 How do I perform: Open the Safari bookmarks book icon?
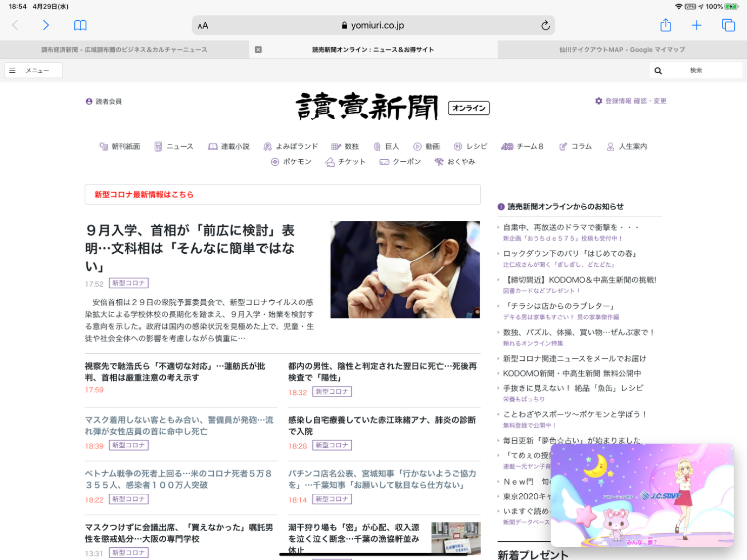point(80,25)
